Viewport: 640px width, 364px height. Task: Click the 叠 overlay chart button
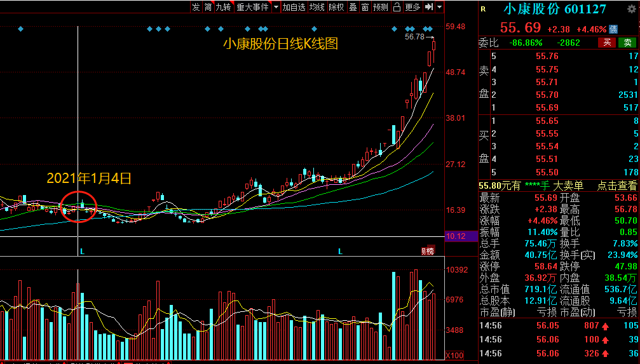[x=353, y=7]
